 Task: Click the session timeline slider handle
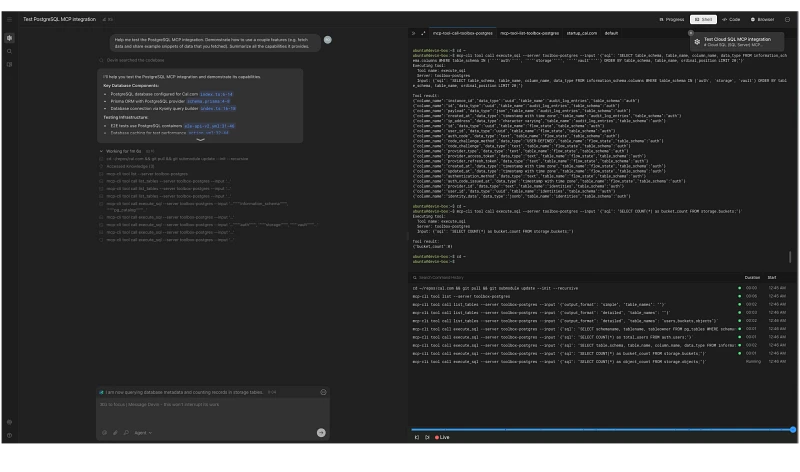click(x=793, y=430)
